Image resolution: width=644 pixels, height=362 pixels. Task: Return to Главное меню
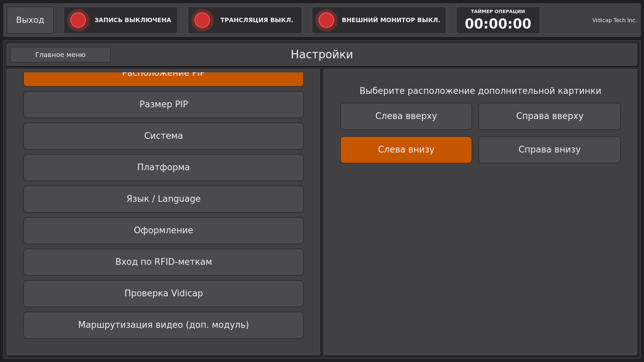[60, 55]
